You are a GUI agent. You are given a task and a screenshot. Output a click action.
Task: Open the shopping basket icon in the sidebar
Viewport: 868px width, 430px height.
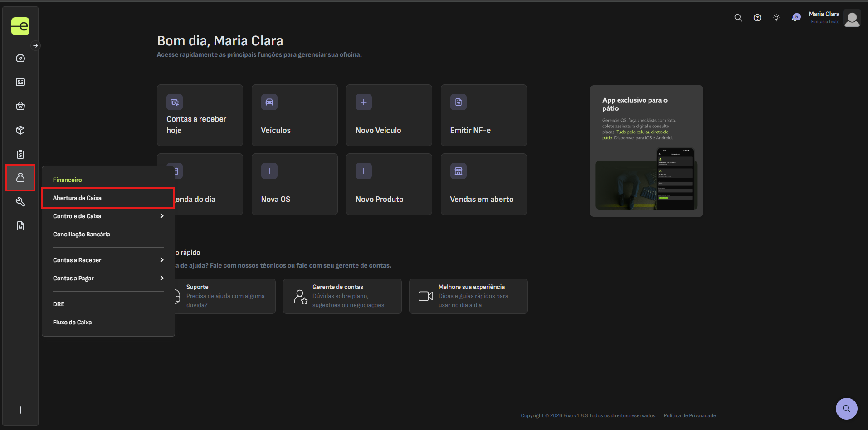pyautogui.click(x=20, y=106)
